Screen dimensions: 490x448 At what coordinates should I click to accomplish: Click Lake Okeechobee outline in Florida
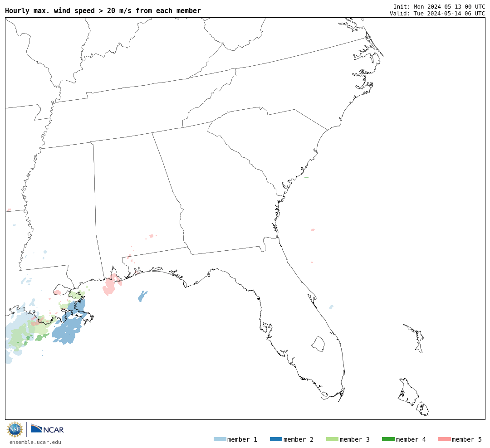click(x=318, y=344)
